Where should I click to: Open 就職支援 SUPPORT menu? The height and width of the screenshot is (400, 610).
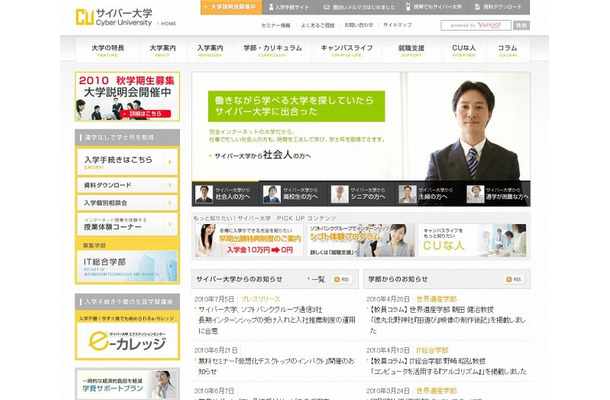click(412, 50)
